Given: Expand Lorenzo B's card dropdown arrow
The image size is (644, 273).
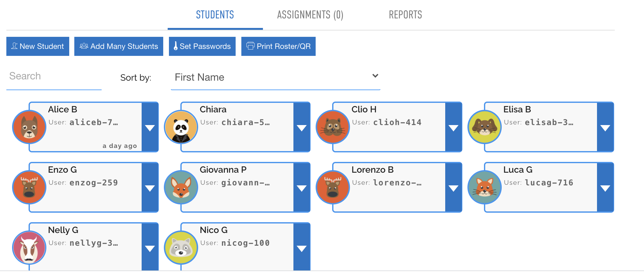Looking at the screenshot, I should (453, 188).
